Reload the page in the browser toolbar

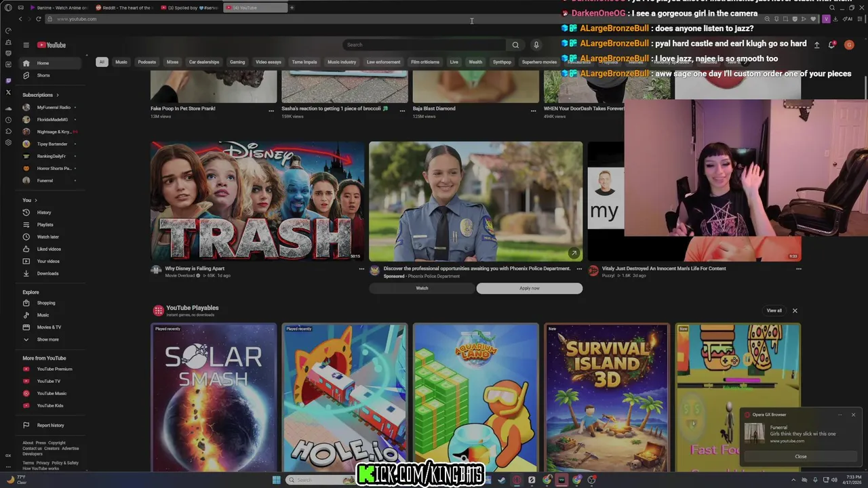tap(39, 19)
